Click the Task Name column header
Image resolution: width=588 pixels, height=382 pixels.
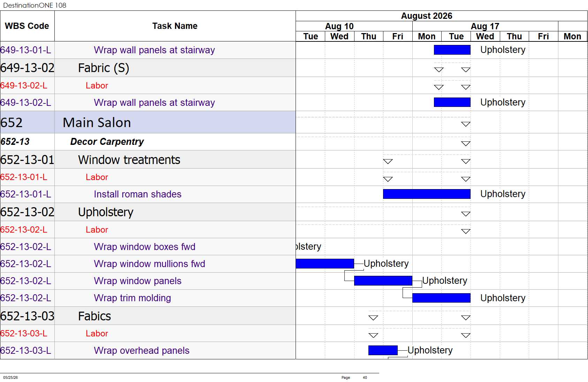175,26
